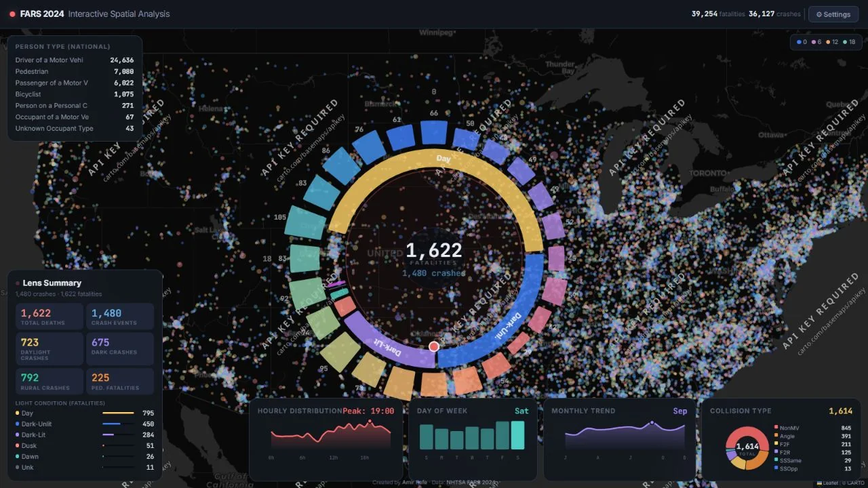Click the Dark-Lit fatalities purple bar
The width and height of the screenshot is (868, 488).
tap(108, 434)
